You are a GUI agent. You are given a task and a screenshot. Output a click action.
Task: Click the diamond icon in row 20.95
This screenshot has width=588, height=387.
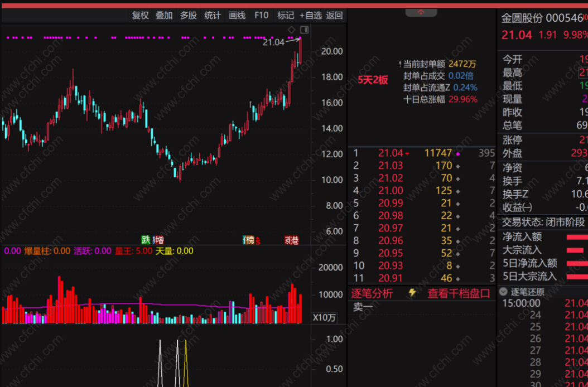tap(457, 254)
